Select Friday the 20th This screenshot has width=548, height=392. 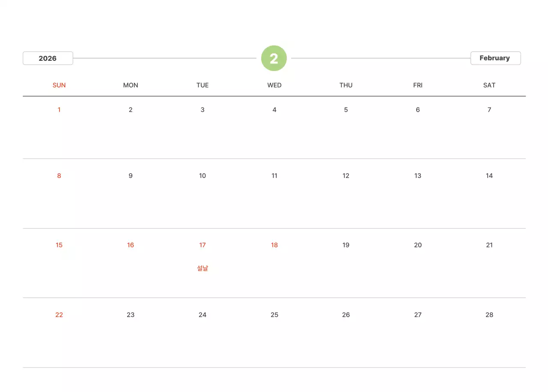(418, 245)
